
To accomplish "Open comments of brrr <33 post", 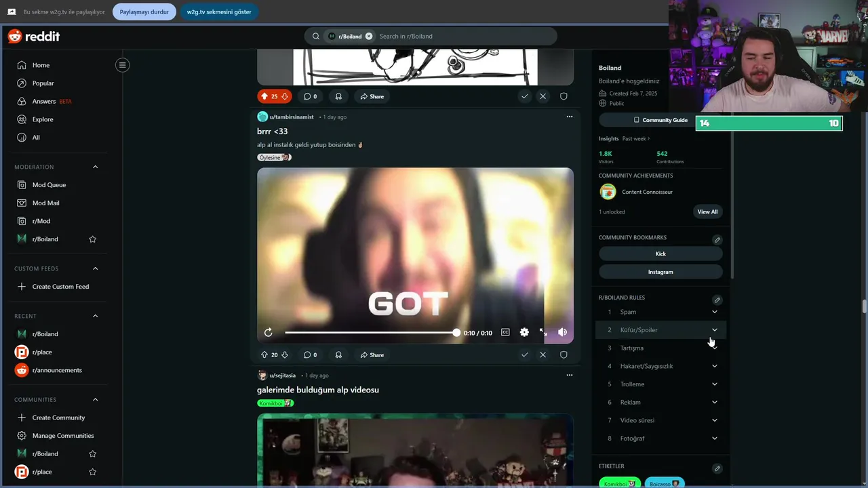I will click(x=310, y=354).
